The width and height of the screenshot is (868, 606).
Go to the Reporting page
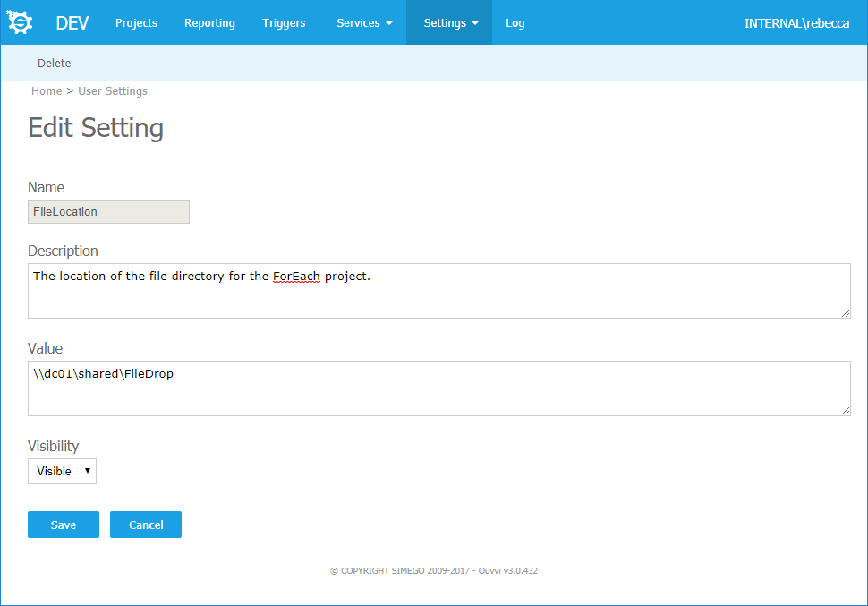click(209, 22)
